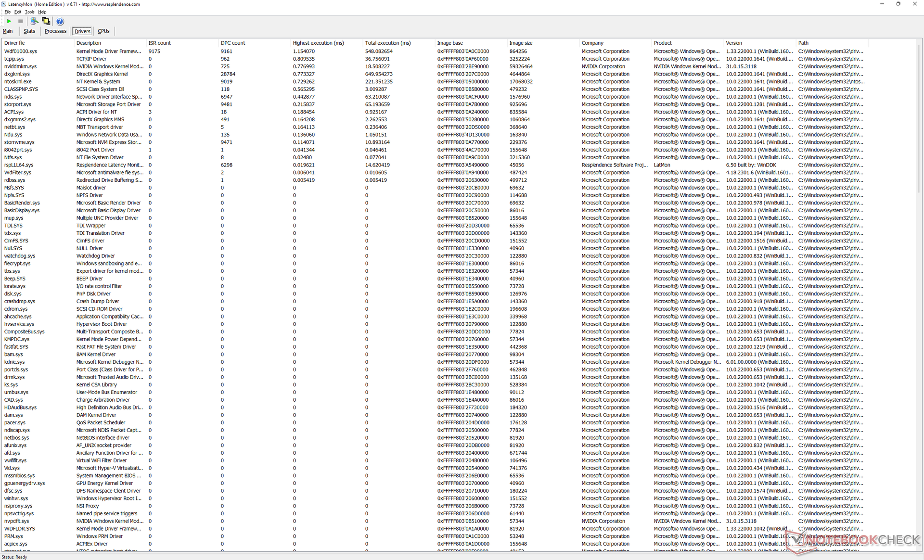Viewport: 924px width, 560px height.
Task: Switch to the Processes tab
Action: pyautogui.click(x=55, y=31)
